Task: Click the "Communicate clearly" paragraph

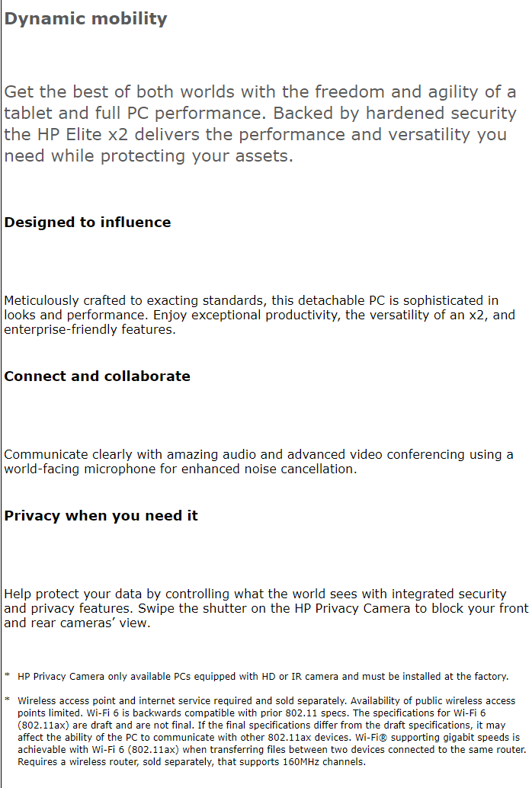Action: click(x=258, y=462)
